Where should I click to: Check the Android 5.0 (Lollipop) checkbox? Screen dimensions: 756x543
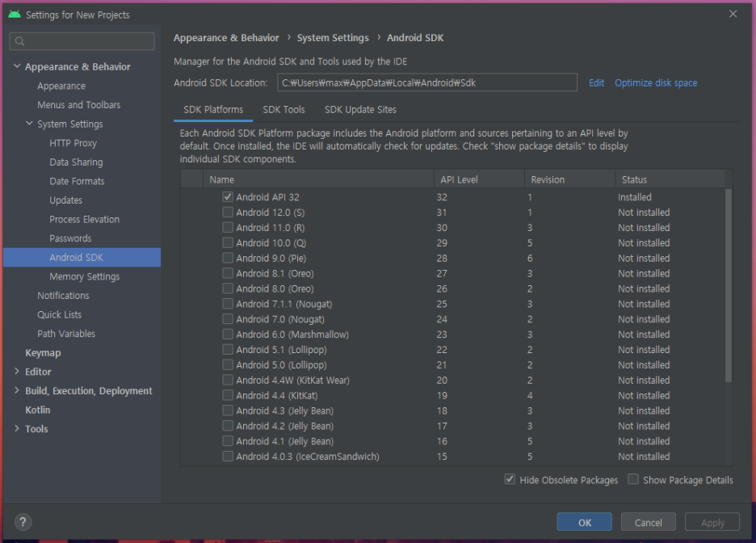point(228,364)
